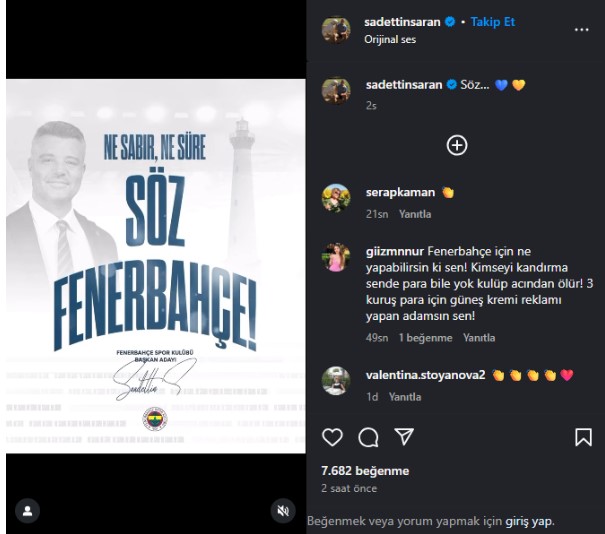This screenshot has height=534, width=605.
Task: Open giizmnnur's profile avatar
Action: point(336,257)
